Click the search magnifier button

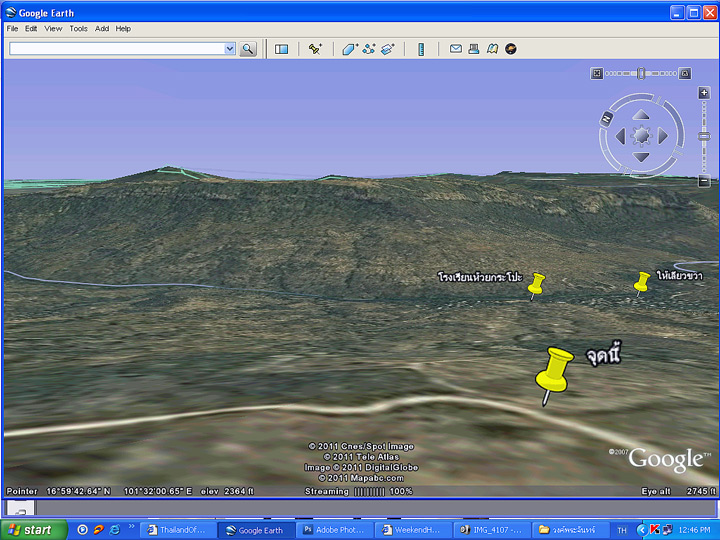click(x=248, y=49)
